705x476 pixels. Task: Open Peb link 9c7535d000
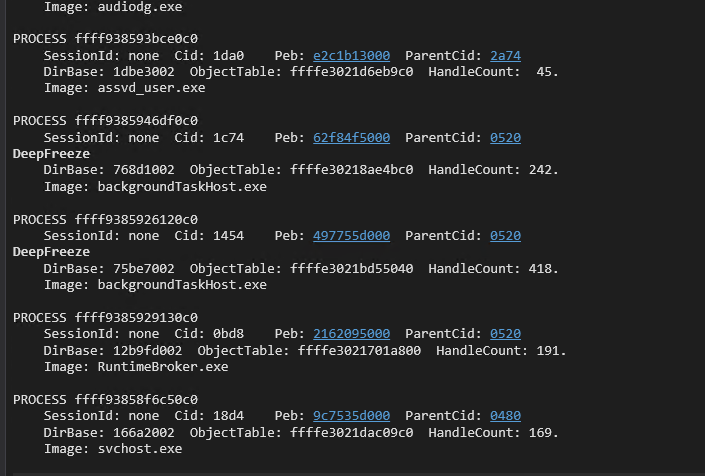351,415
